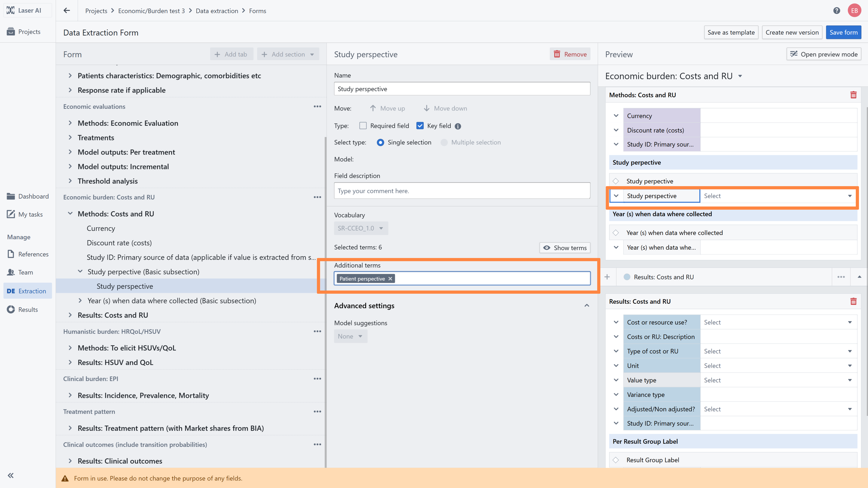The height and width of the screenshot is (488, 868).
Task: Open Study perspective Select dropdown in preview
Action: pyautogui.click(x=778, y=196)
